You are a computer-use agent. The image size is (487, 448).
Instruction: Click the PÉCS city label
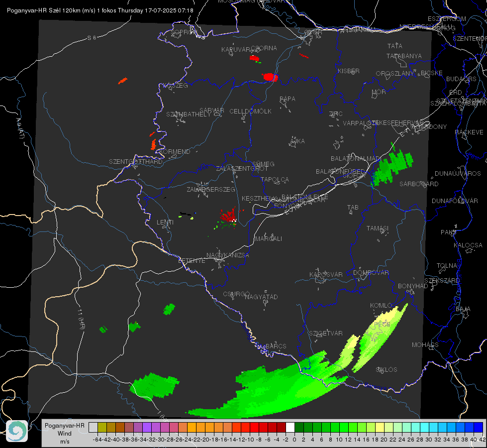pos(382,324)
